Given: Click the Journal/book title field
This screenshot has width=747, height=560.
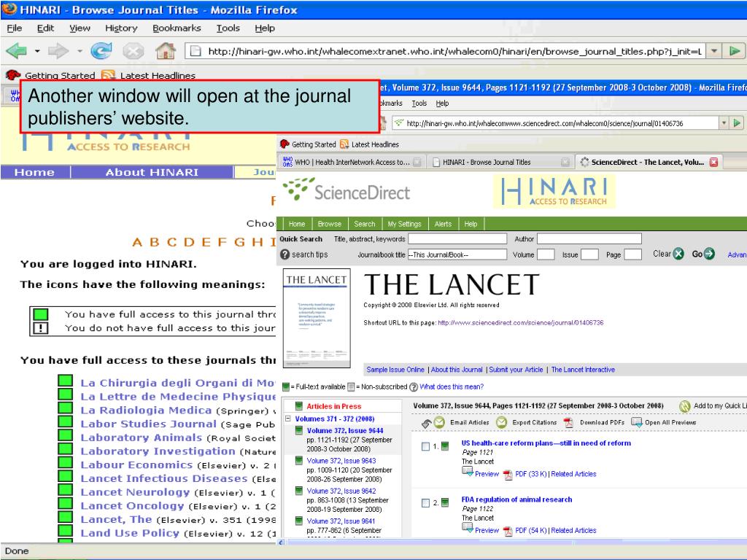Looking at the screenshot, I should click(457, 254).
